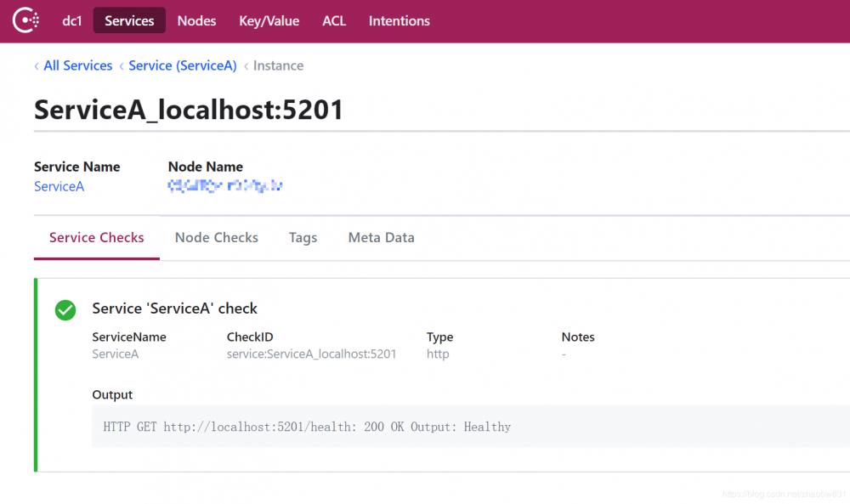Click the ServiceA_localhost:5201 page heading

click(x=189, y=110)
